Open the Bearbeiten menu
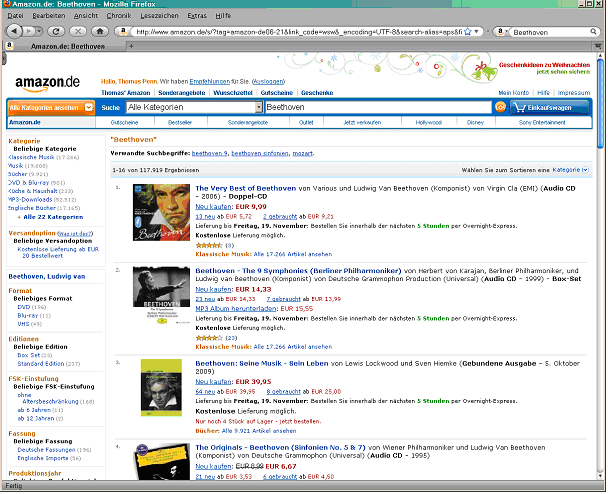 click(49, 16)
